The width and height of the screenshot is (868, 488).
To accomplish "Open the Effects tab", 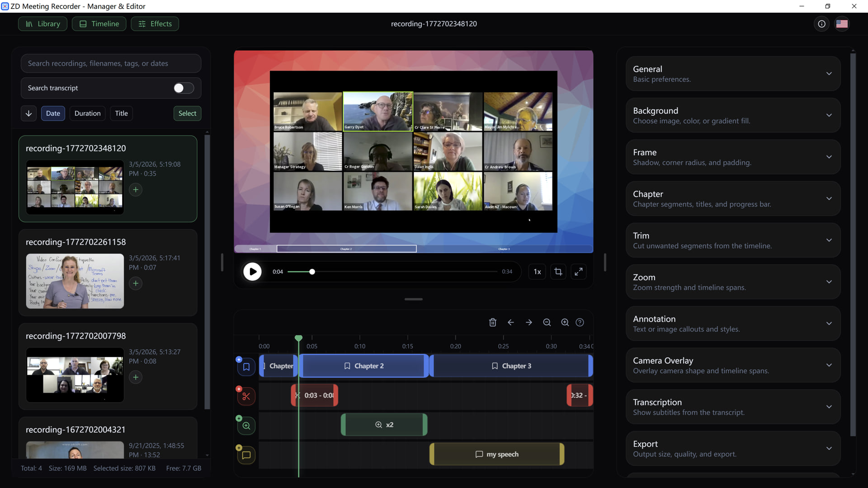I will coord(155,24).
